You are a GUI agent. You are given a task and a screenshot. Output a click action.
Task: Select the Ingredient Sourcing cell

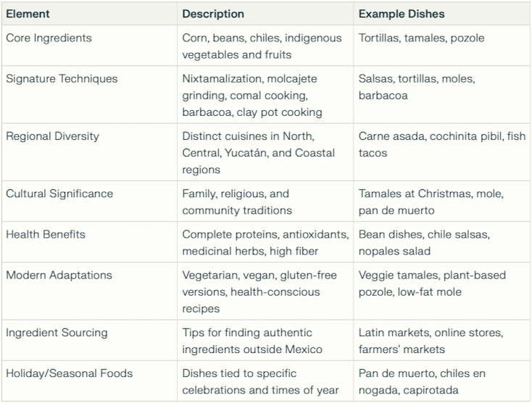57,333
